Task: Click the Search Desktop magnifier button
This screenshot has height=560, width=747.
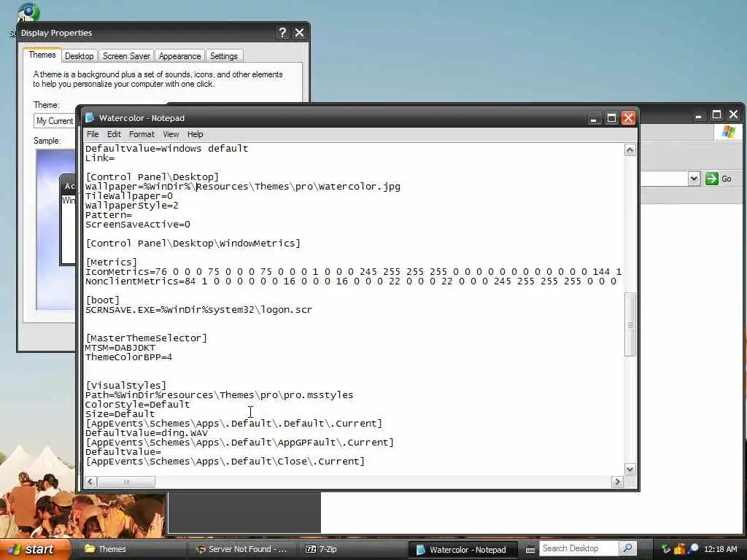Action: (628, 548)
